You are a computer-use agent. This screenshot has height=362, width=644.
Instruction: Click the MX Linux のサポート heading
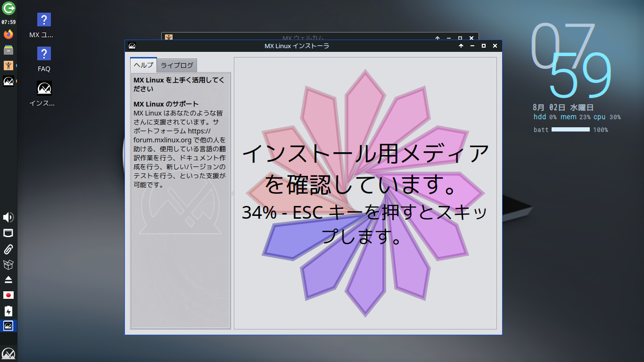(x=166, y=104)
